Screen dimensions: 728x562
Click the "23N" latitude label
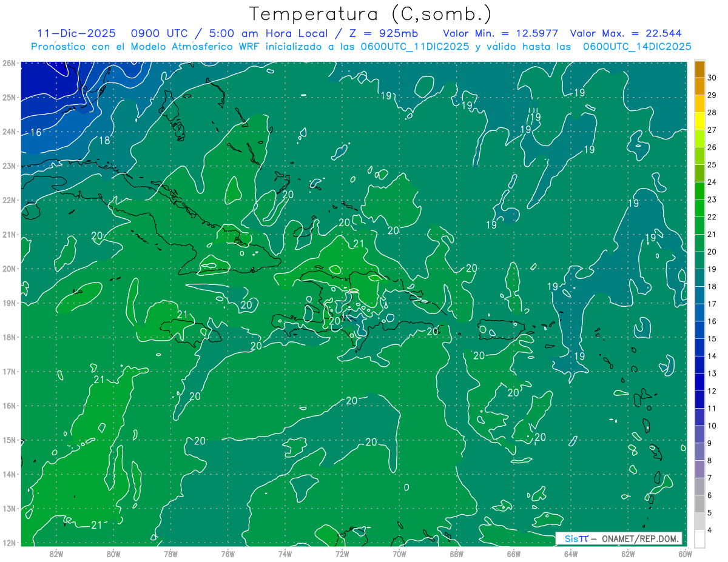[x=9, y=166]
